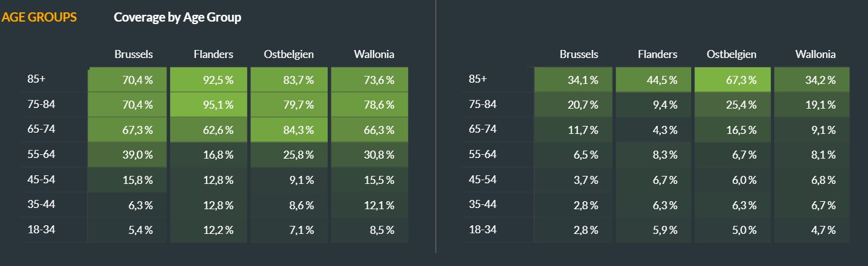Click the 5,4 % Brussels cell

127,230
